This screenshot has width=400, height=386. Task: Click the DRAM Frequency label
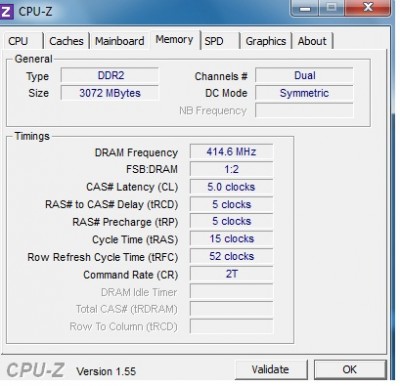point(136,153)
